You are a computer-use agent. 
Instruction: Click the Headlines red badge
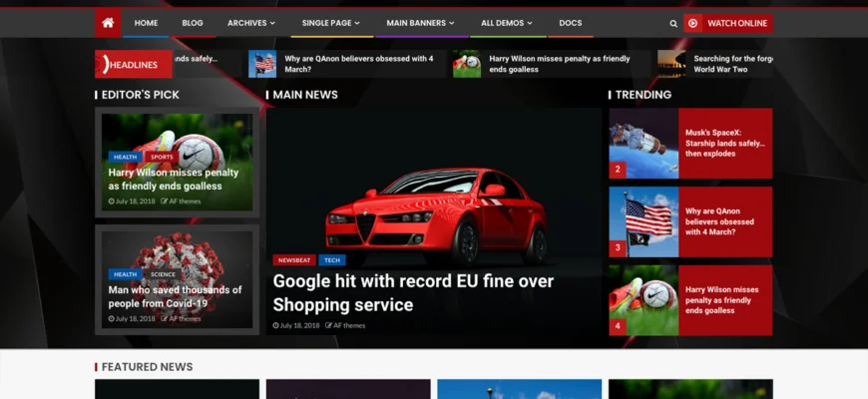127,65
